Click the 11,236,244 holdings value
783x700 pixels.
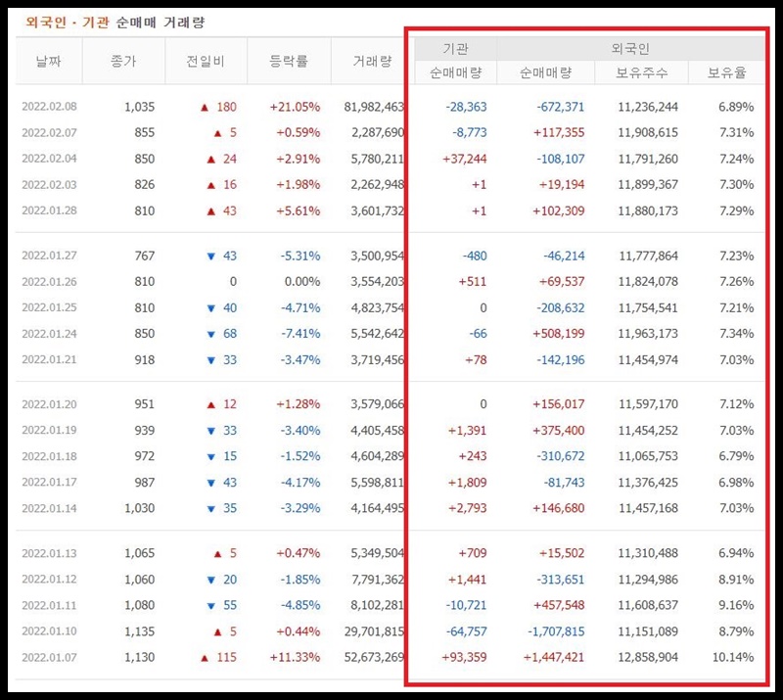pos(648,107)
